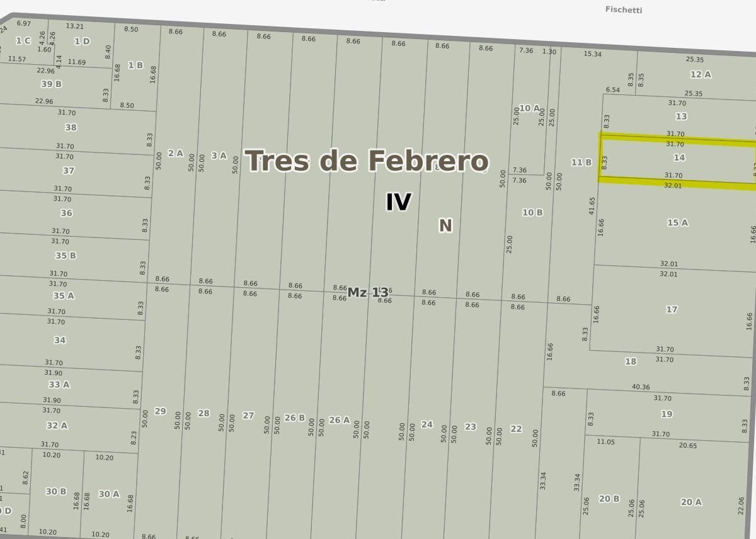The image size is (756, 539).
Task: Click parcel 20 B
Action: pos(609,499)
